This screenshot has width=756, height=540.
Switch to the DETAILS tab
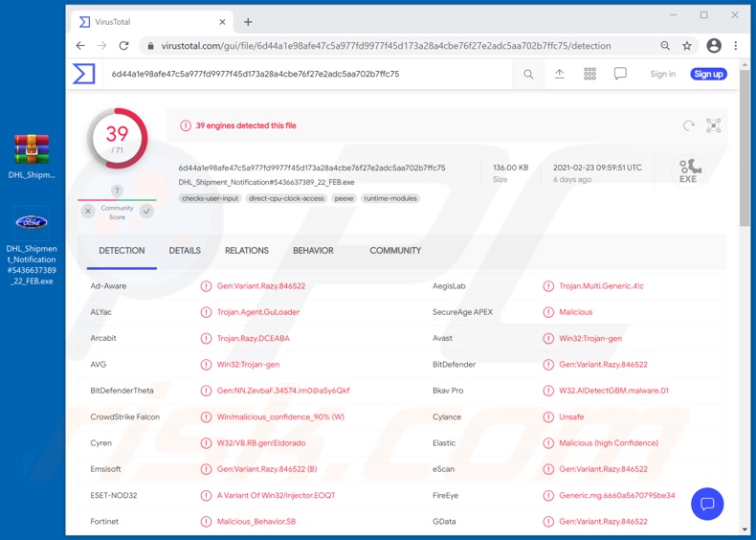coord(185,251)
